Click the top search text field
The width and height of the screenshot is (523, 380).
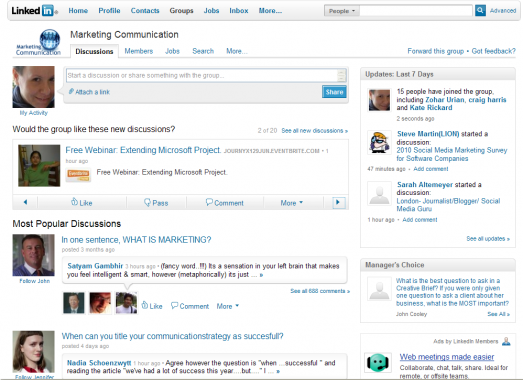416,11
